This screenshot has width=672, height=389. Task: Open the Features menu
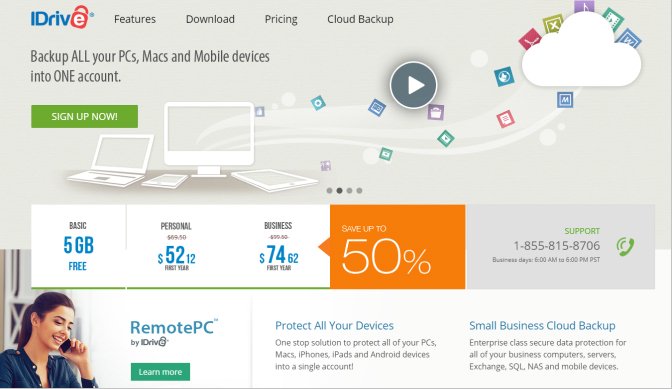pos(135,19)
